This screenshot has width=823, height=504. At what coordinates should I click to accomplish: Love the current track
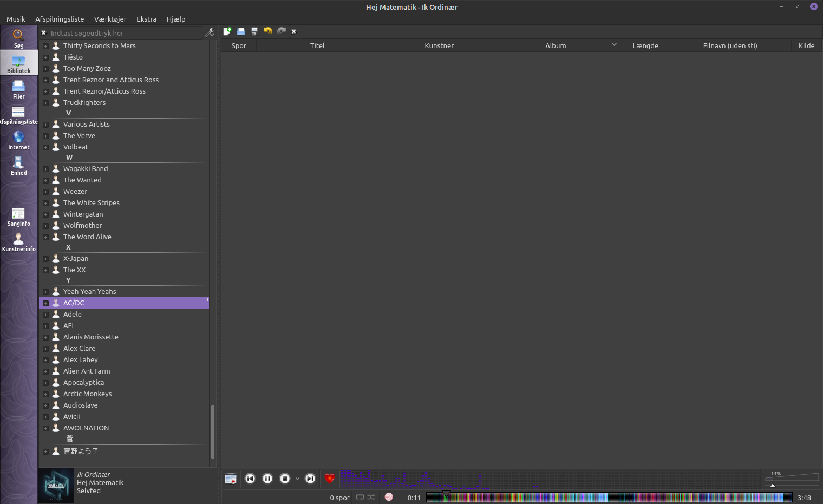330,479
